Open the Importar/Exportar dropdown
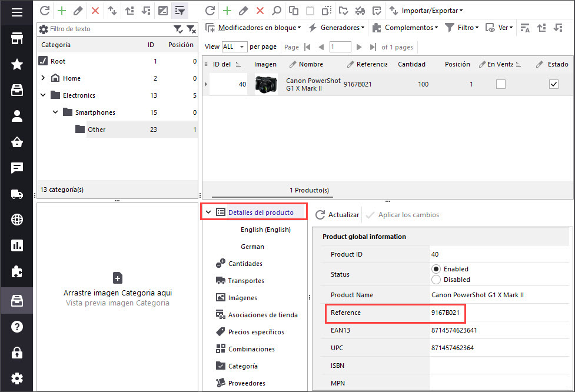This screenshot has width=575, height=392. [x=427, y=10]
